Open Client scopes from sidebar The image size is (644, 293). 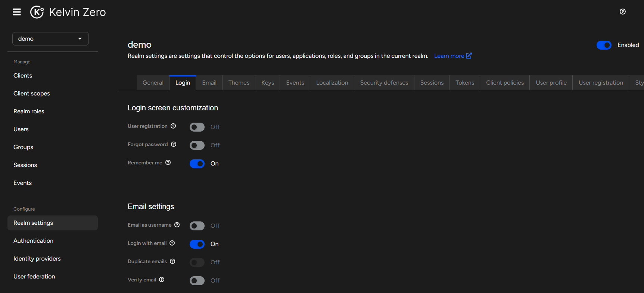32,94
